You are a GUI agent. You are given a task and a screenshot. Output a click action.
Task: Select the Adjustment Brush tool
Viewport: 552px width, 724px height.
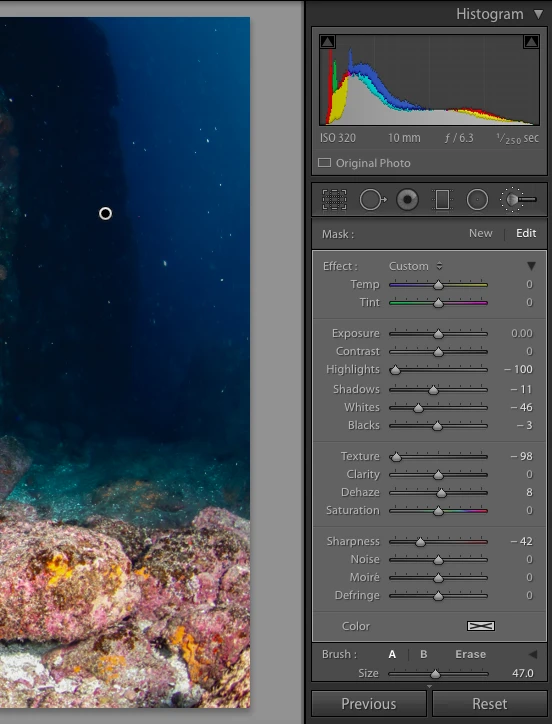click(518, 200)
